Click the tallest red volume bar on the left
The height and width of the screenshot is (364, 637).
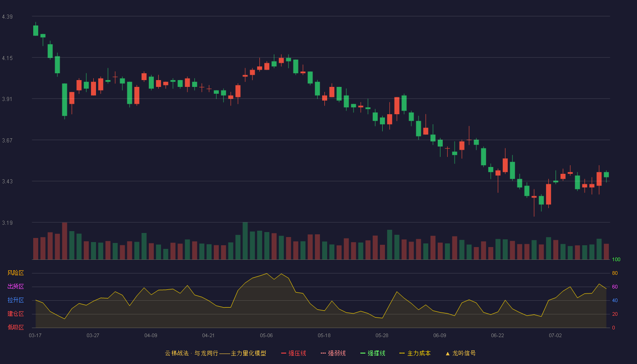coord(65,241)
